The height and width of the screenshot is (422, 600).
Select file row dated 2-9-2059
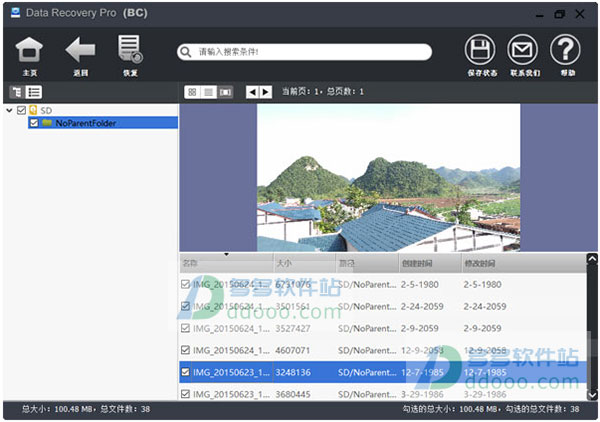click(383, 328)
